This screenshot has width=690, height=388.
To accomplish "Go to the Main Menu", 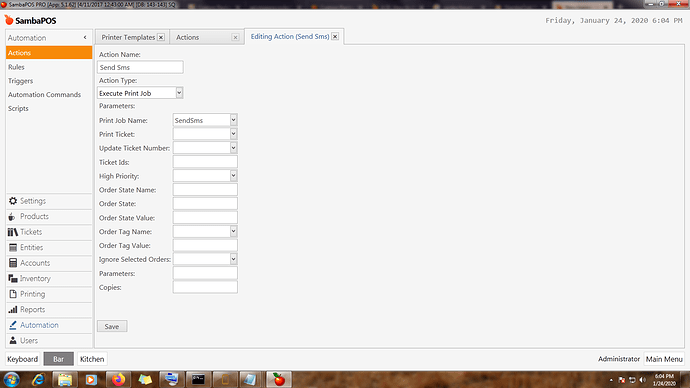I will tap(664, 359).
